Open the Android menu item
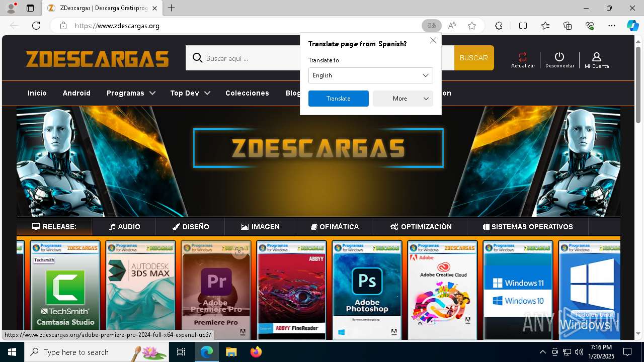 click(x=76, y=93)
